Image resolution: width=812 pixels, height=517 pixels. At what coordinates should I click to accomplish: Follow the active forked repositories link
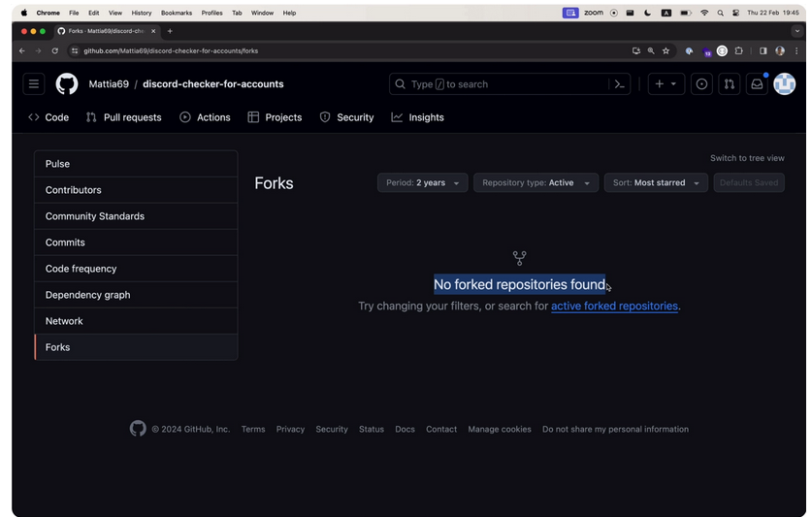[x=614, y=307]
